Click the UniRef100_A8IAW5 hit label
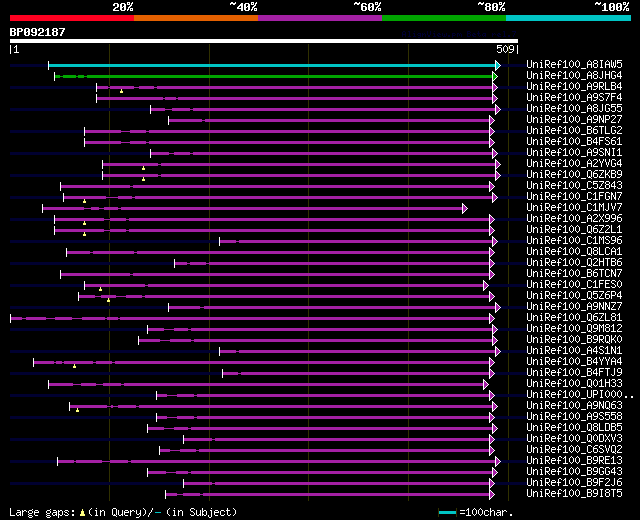This screenshot has width=640, height=520. point(574,64)
